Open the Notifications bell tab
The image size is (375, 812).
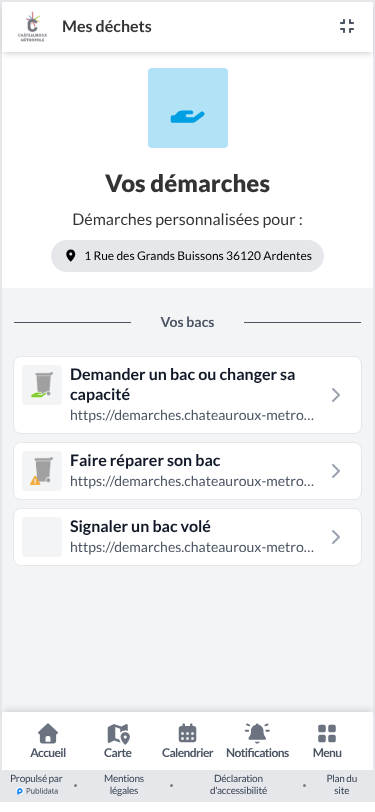(x=257, y=741)
